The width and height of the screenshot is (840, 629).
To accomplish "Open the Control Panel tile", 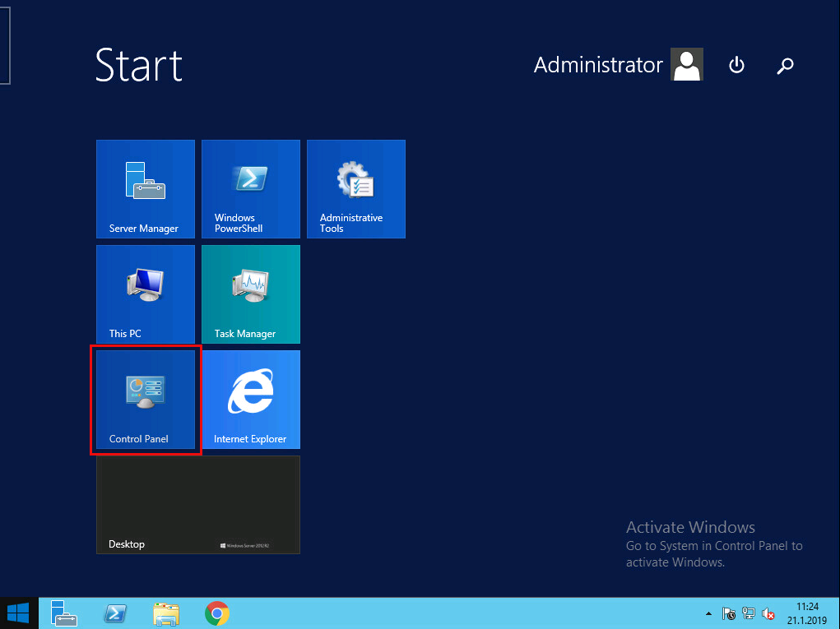I will (145, 400).
